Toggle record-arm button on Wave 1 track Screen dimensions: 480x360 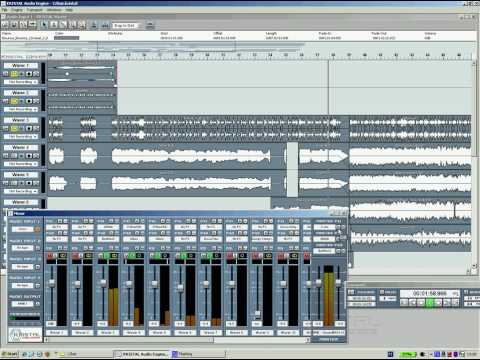coord(29,74)
